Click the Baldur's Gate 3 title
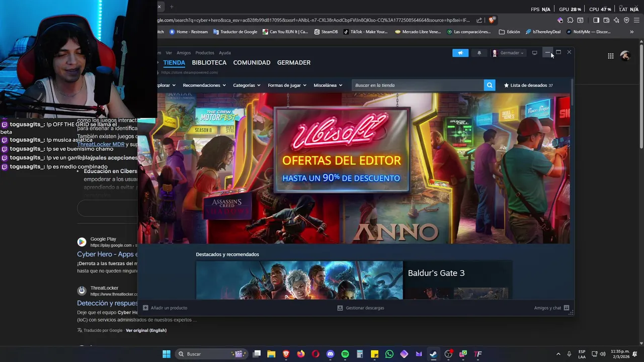Viewport: 644px width, 362px height. [x=436, y=273]
